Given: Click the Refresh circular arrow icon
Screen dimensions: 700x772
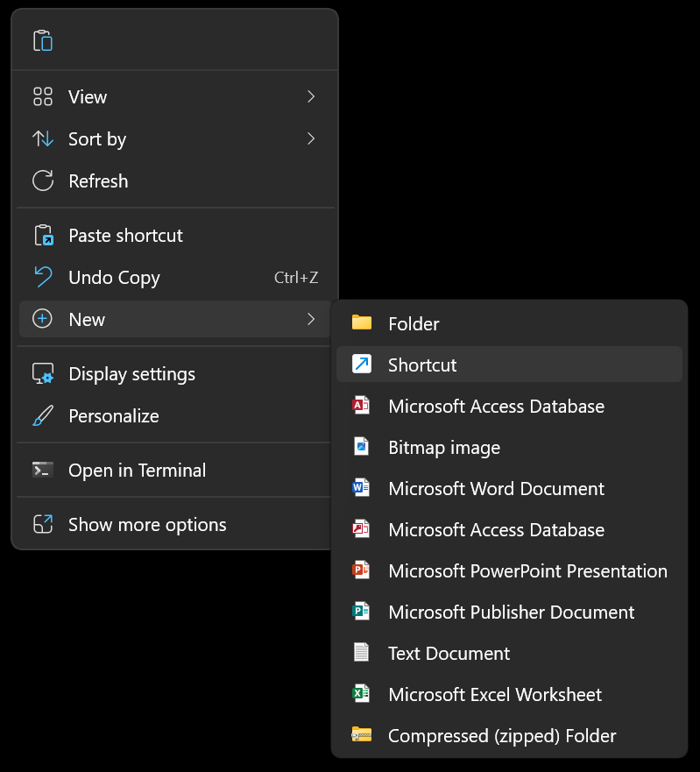Looking at the screenshot, I should (43, 181).
